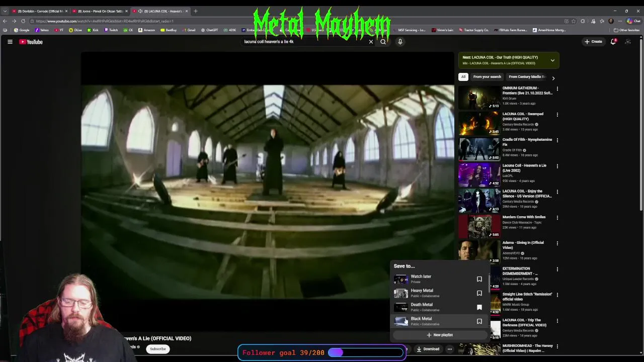
Task: Open the ChatGPT bookmark
Action: (209, 30)
